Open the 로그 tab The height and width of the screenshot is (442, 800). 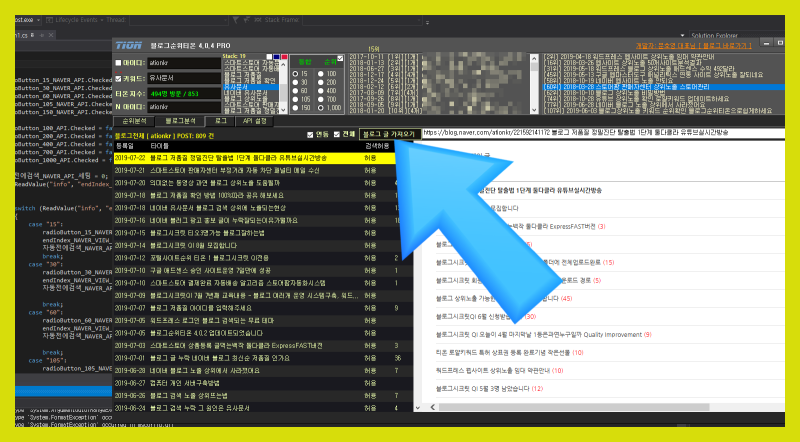(220, 121)
